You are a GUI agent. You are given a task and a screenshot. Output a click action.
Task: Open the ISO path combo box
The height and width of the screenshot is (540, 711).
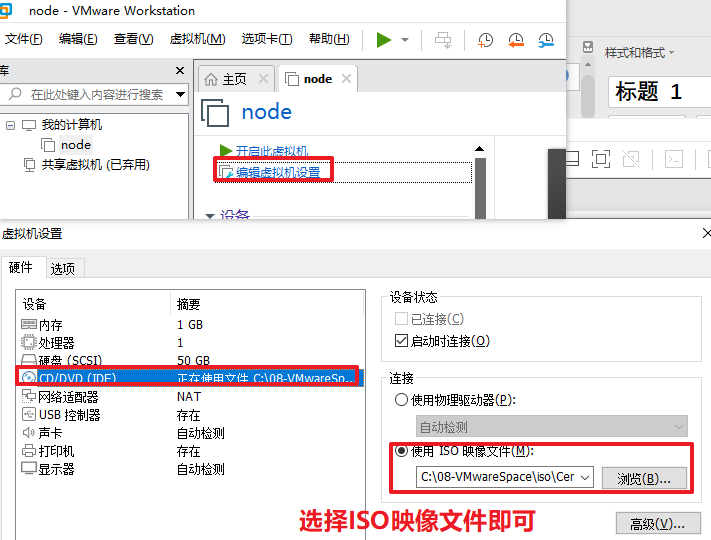pos(504,477)
